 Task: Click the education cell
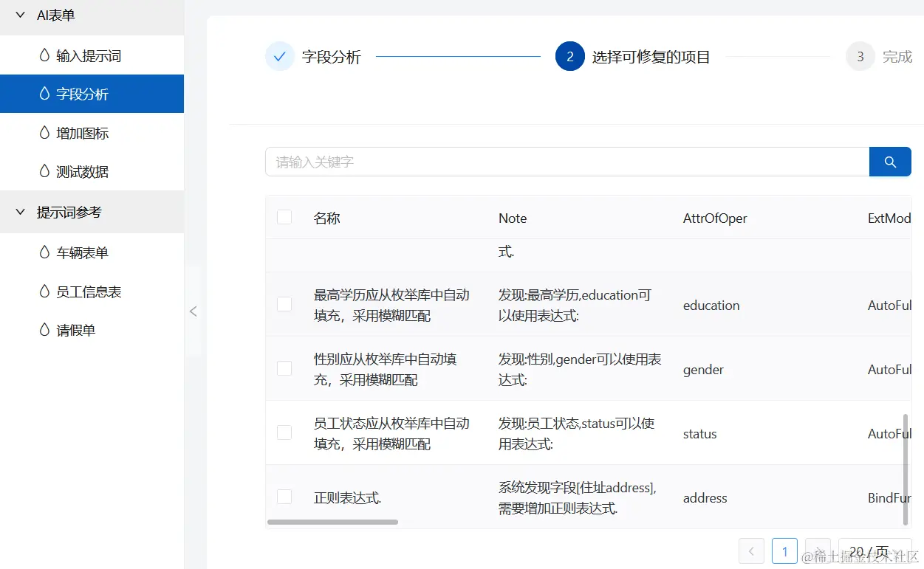click(711, 305)
